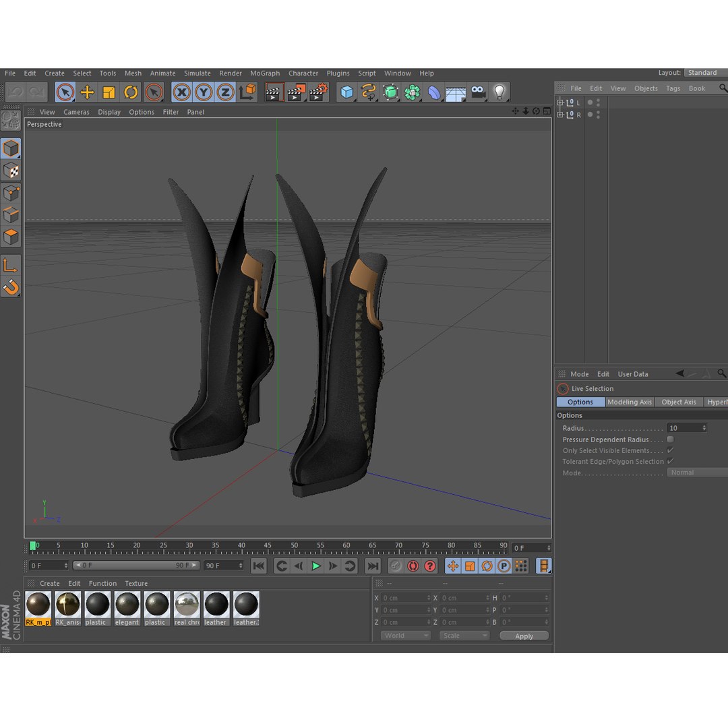Expand the L object in Object Manager
The image size is (728, 728).
pos(560,102)
